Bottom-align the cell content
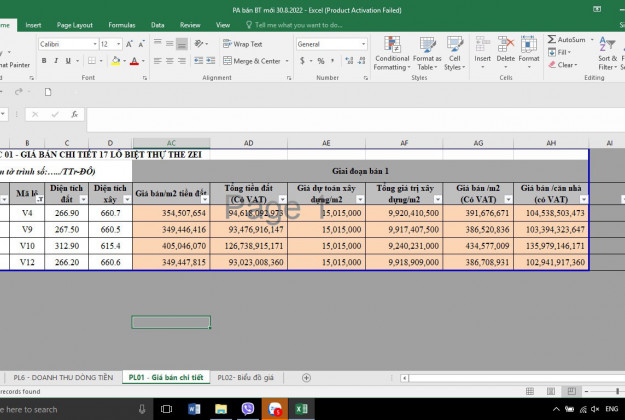 (182, 43)
